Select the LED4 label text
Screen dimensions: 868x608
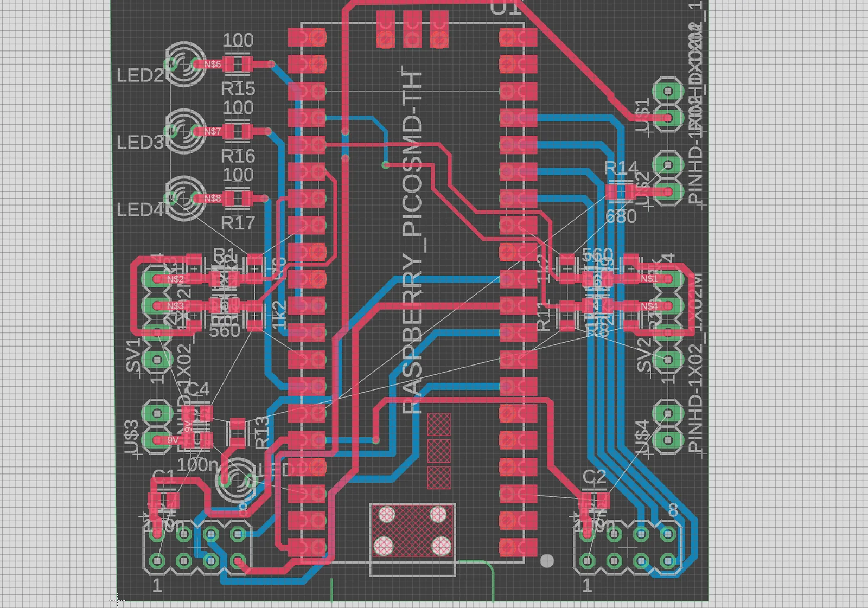point(141,210)
